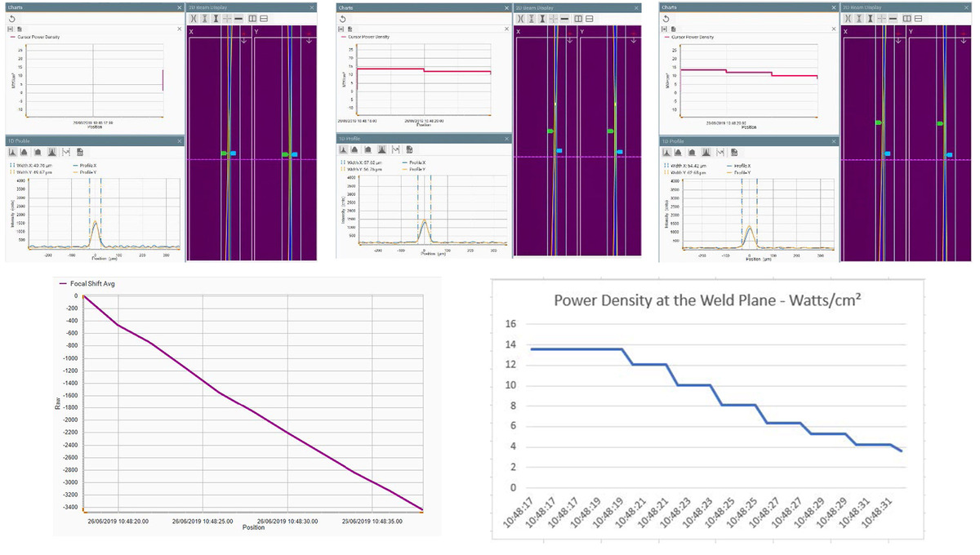The width and height of the screenshot is (980, 555).
Task: Toggle the Profile Y legend entry in the middle 1D Profile
Action: pos(417,169)
